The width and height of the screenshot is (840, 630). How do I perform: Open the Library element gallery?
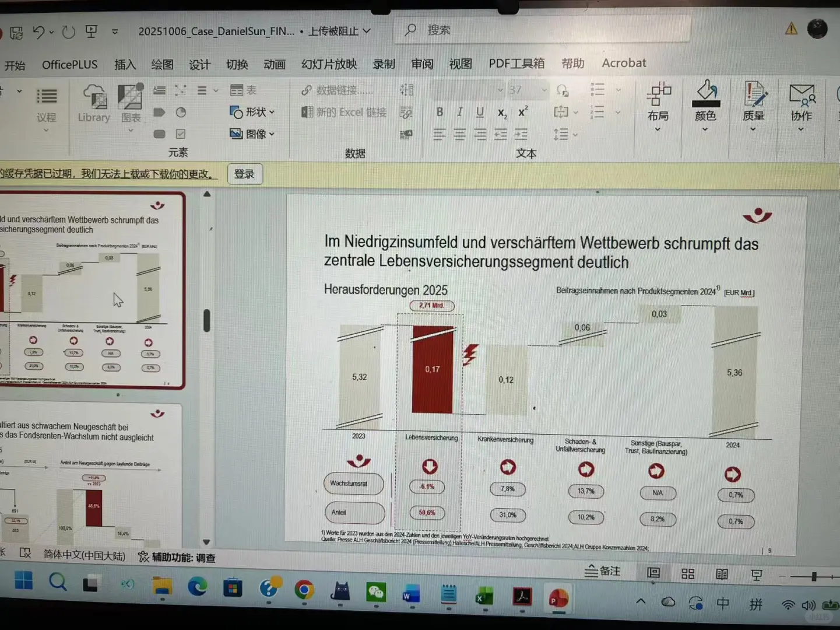(x=94, y=104)
